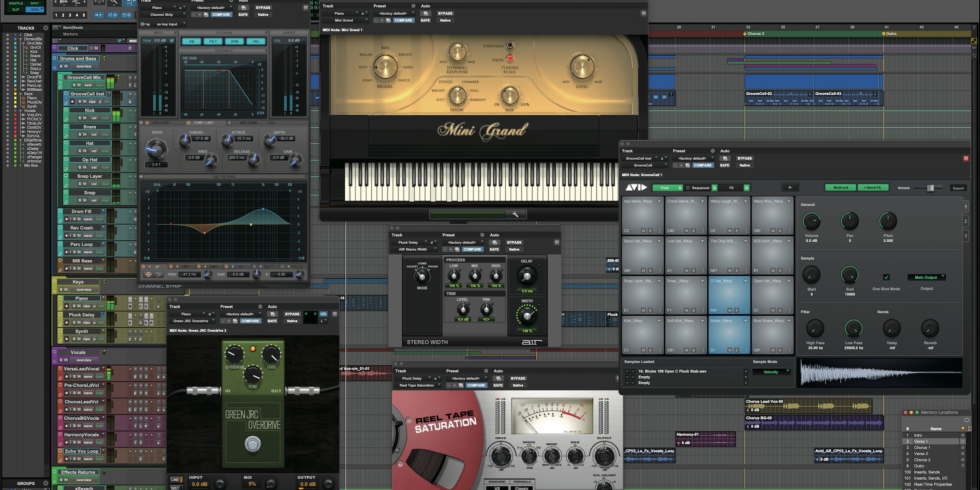Screen dimensions: 980x490
Task: Click the automation enable icon in Stereo Width header
Action: 495,242
